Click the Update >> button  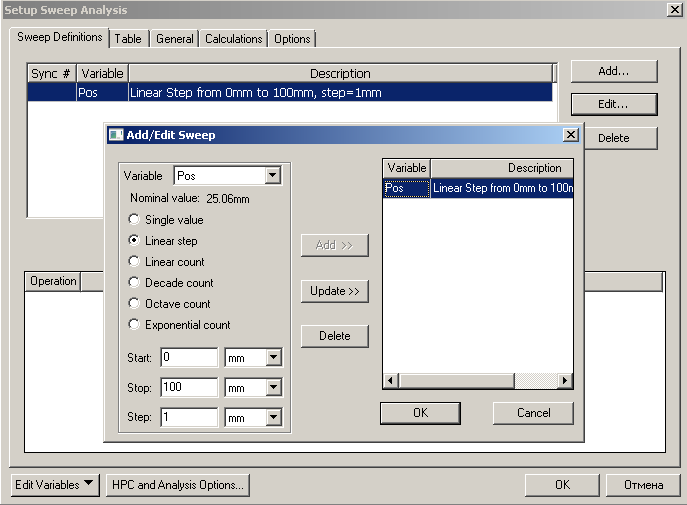coord(335,291)
